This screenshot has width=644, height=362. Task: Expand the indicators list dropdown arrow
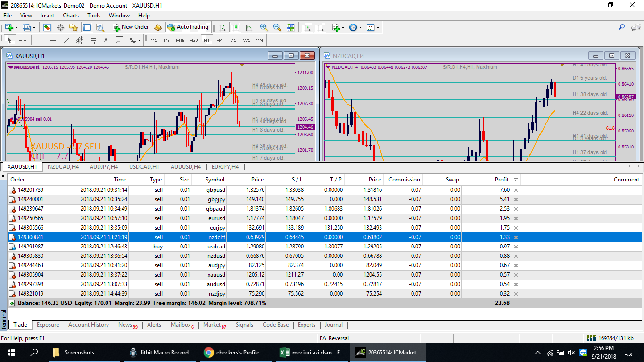(343, 27)
